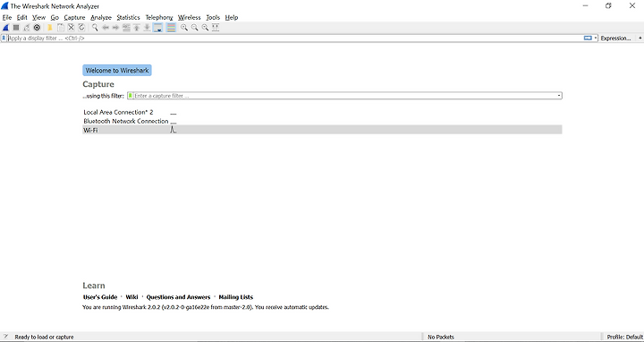Open the Wireless menu
This screenshot has width=644, height=342.
coord(189,17)
